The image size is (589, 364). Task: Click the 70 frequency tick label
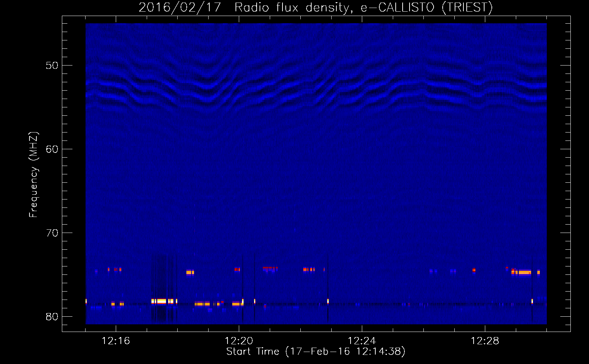[x=52, y=233]
